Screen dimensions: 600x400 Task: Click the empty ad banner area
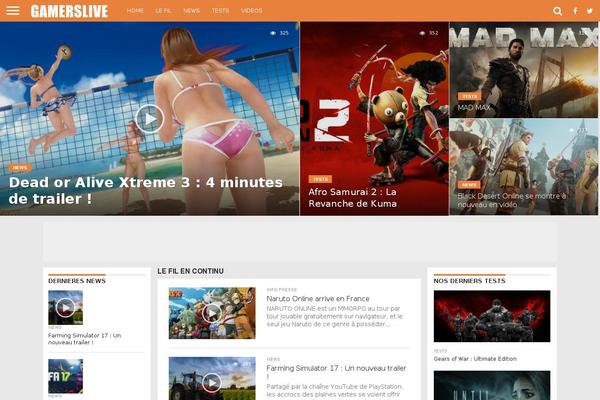(x=300, y=242)
